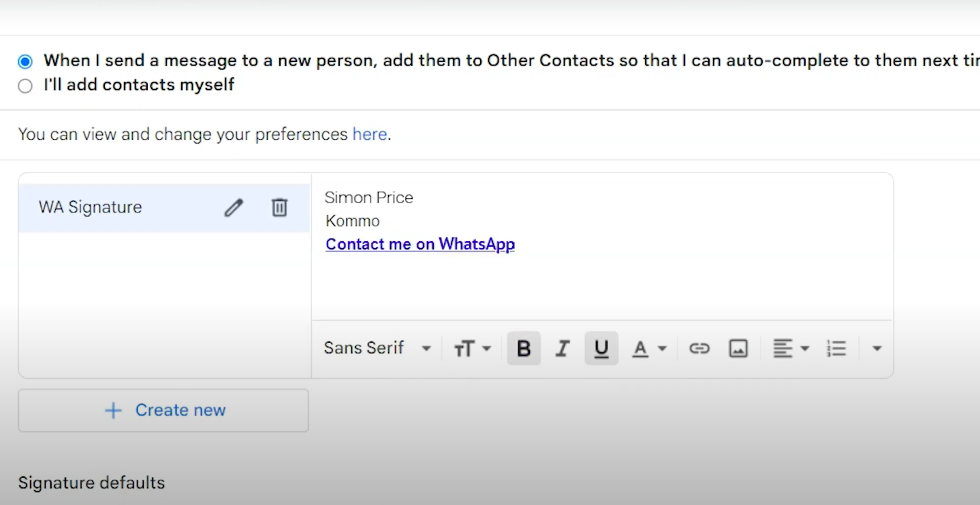Image resolution: width=980 pixels, height=505 pixels.
Task: Click the insert image icon
Action: (738, 349)
